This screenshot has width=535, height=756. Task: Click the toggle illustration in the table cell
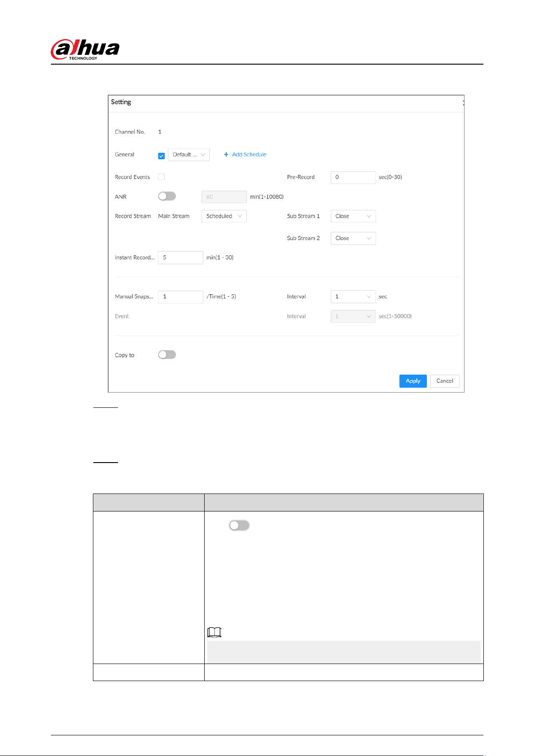(239, 525)
